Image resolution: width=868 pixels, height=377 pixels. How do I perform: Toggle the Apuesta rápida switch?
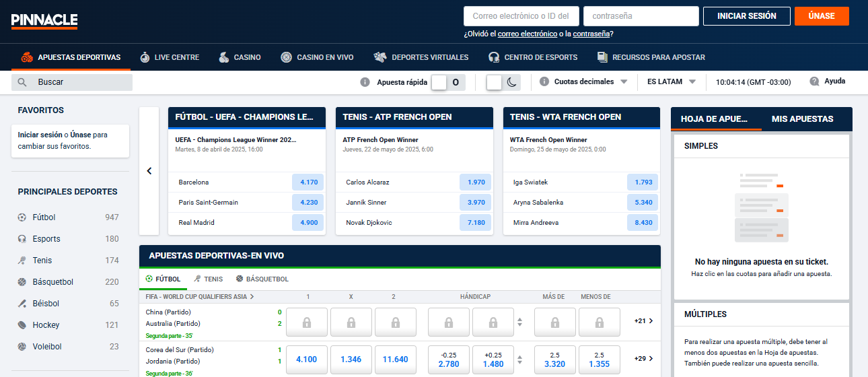(x=448, y=82)
